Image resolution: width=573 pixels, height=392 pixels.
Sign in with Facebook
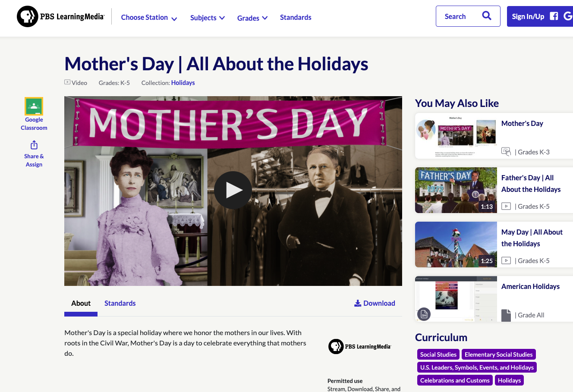(x=554, y=16)
